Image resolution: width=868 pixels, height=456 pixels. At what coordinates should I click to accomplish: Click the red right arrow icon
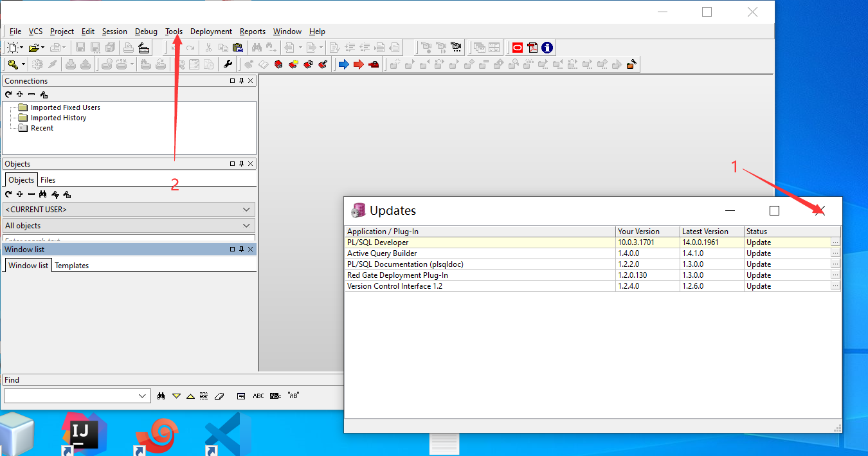359,64
